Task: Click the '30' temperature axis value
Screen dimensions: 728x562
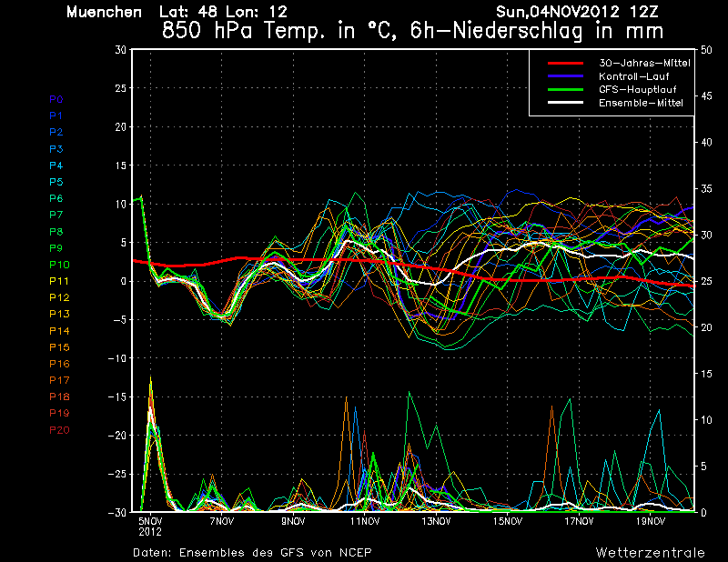Action: click(121, 50)
